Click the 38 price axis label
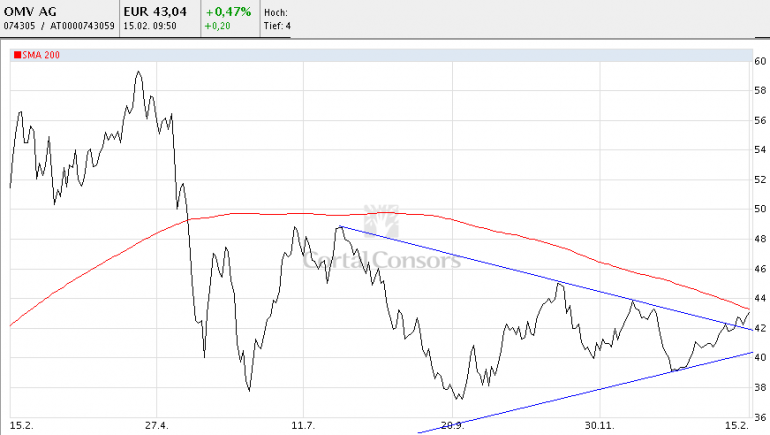This screenshot has height=435, width=770. tap(760, 387)
